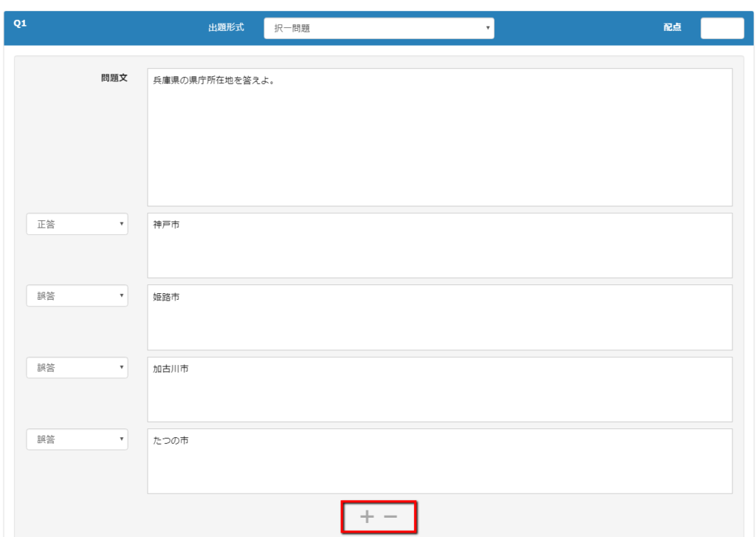The width and height of the screenshot is (756, 537).
Task: Click the minus icon to remove a choice
Action: [x=391, y=516]
